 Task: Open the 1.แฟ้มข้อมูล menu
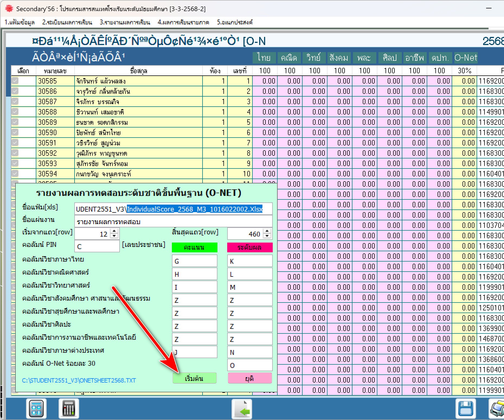pos(20,22)
